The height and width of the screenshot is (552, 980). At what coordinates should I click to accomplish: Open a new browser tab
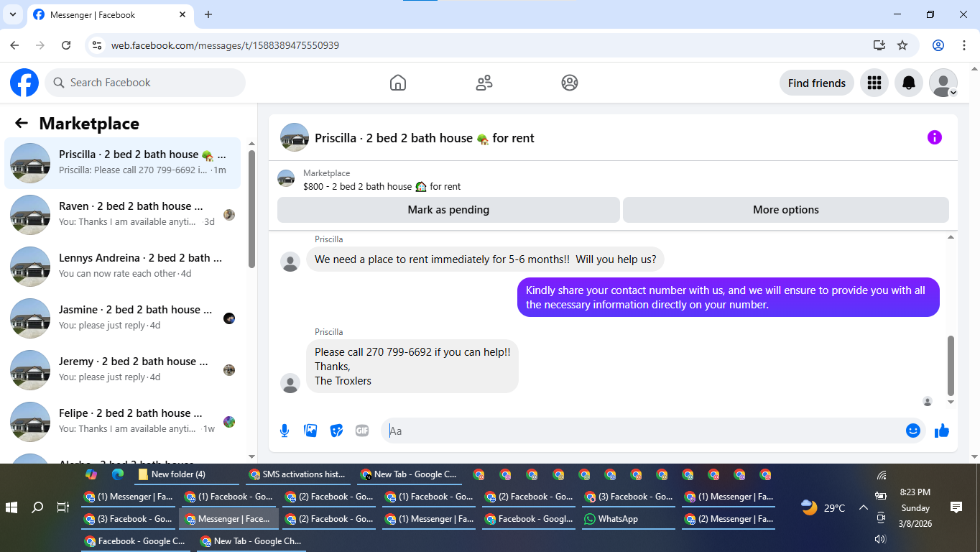pos(208,14)
